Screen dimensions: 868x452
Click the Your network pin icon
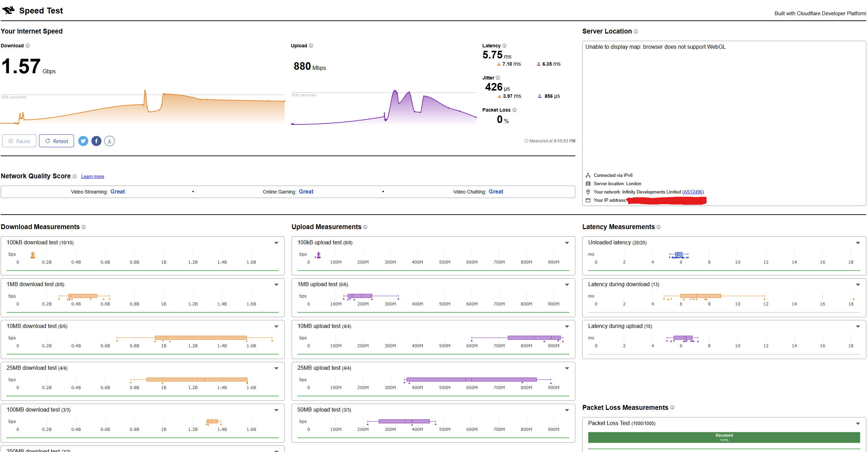(588, 192)
